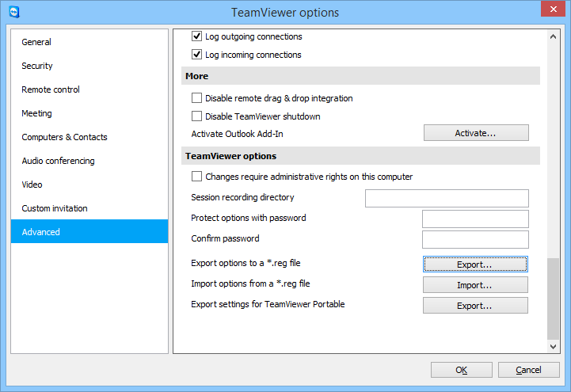
Task: Click the scrollbar down arrow
Action: click(x=553, y=347)
